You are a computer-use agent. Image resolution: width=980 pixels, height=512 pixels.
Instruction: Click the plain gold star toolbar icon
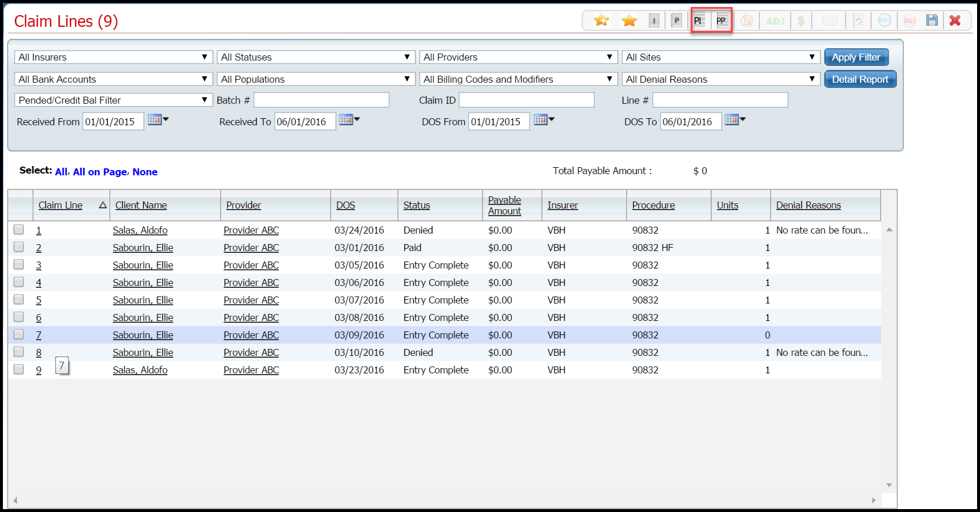[629, 21]
